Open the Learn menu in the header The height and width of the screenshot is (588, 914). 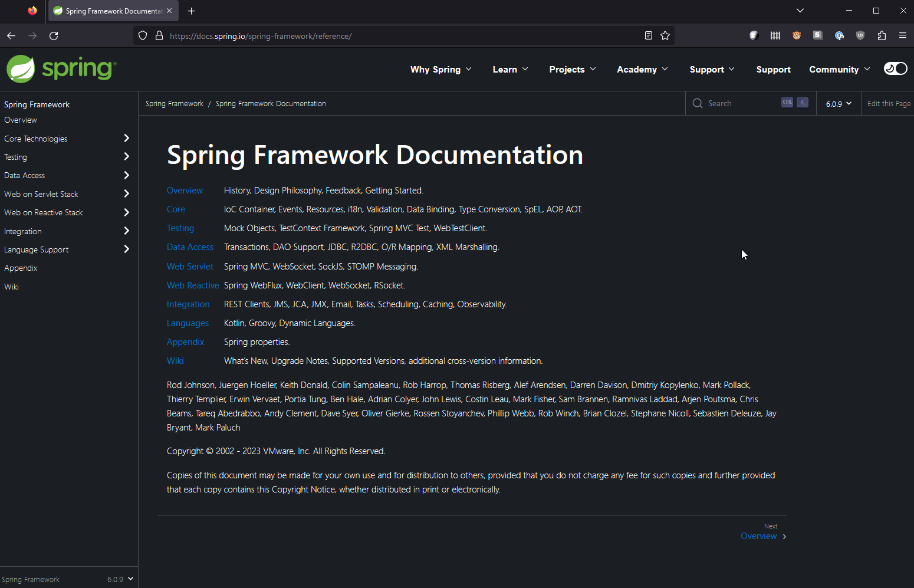(x=509, y=69)
